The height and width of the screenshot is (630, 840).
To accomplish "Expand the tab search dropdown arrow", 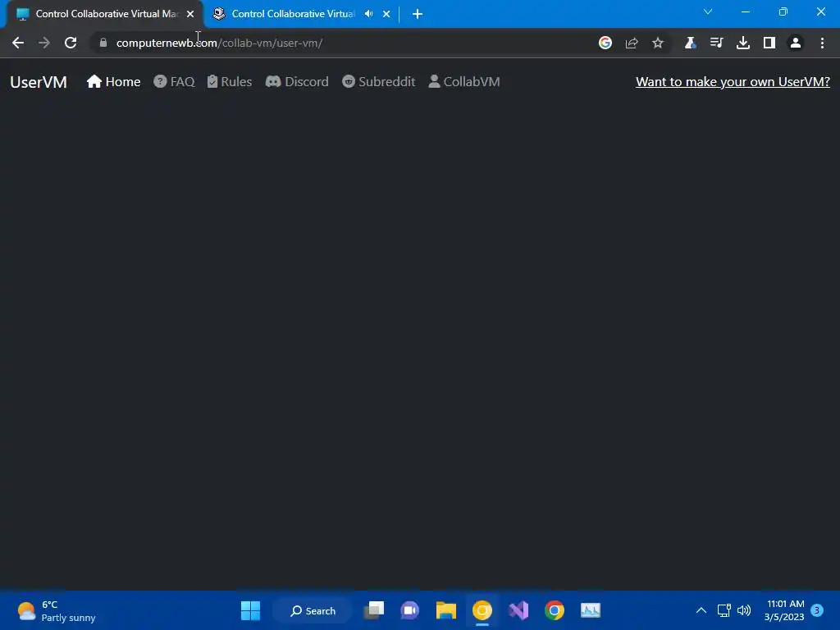I will point(708,11).
